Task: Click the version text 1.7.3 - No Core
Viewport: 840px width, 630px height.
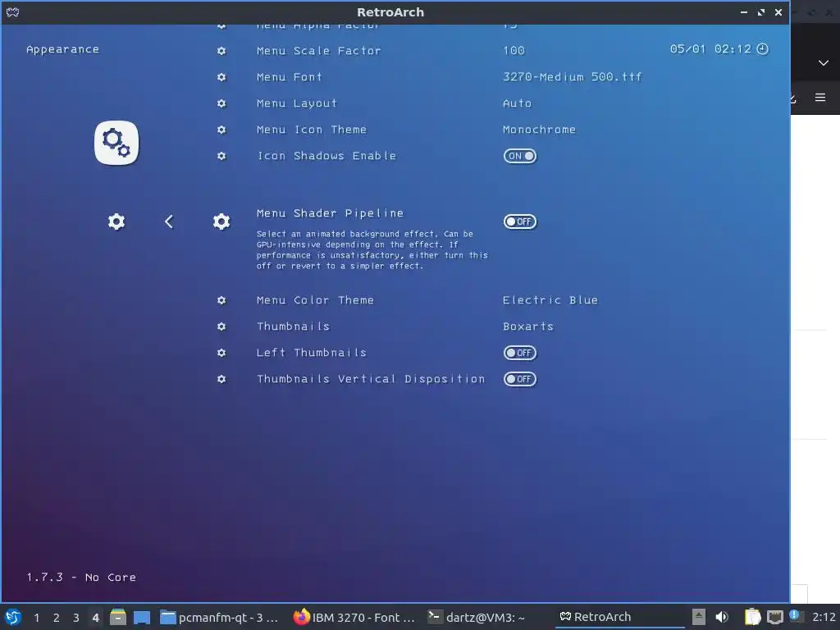Action: point(81,577)
